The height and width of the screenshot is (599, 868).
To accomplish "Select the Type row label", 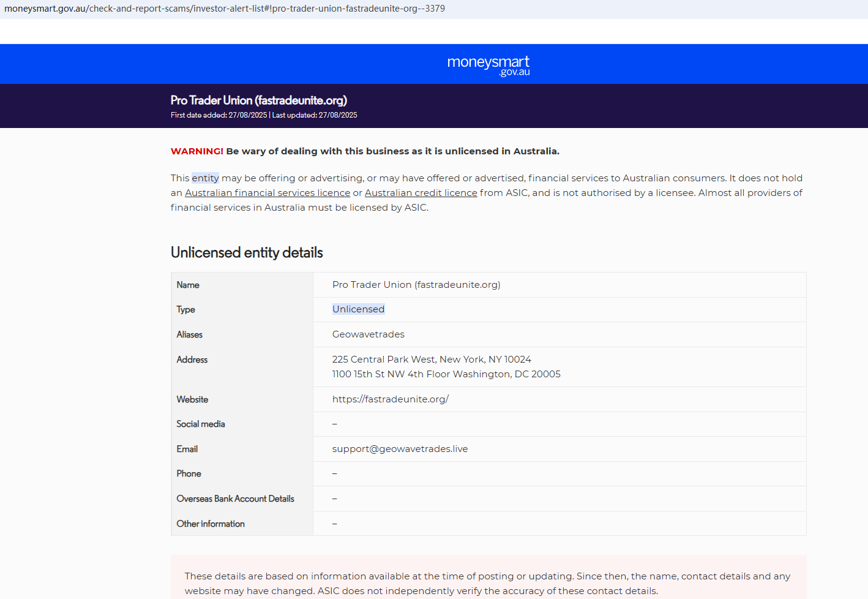I will 186,310.
